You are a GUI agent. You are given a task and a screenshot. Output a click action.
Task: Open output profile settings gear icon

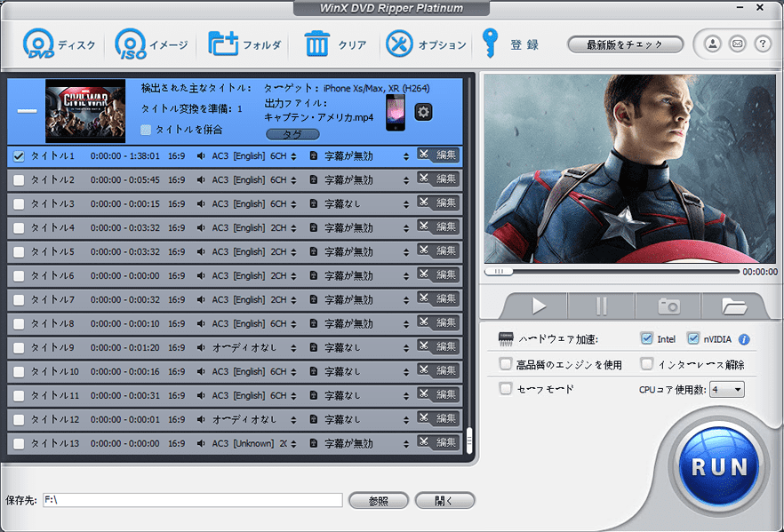(x=424, y=112)
